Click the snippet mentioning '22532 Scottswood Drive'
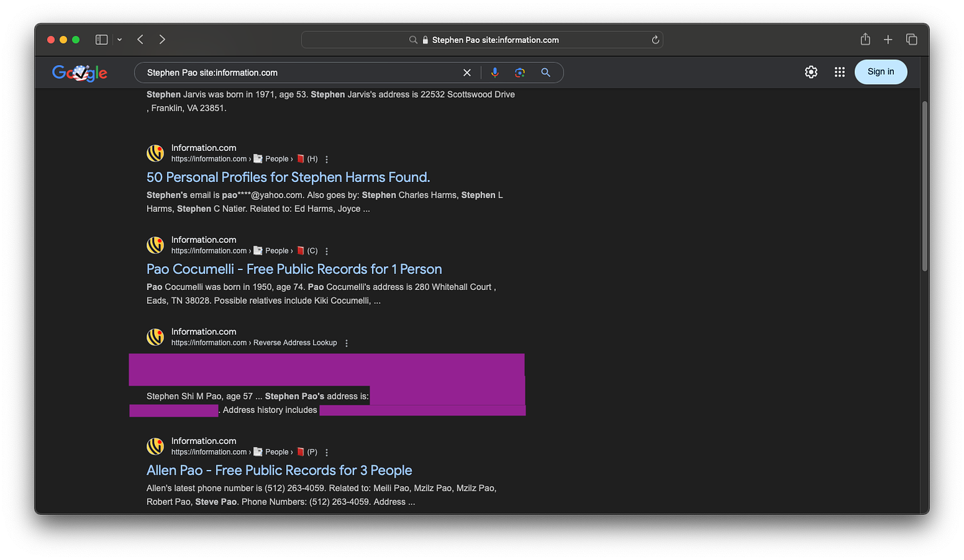This screenshot has height=560, width=964. 330,101
